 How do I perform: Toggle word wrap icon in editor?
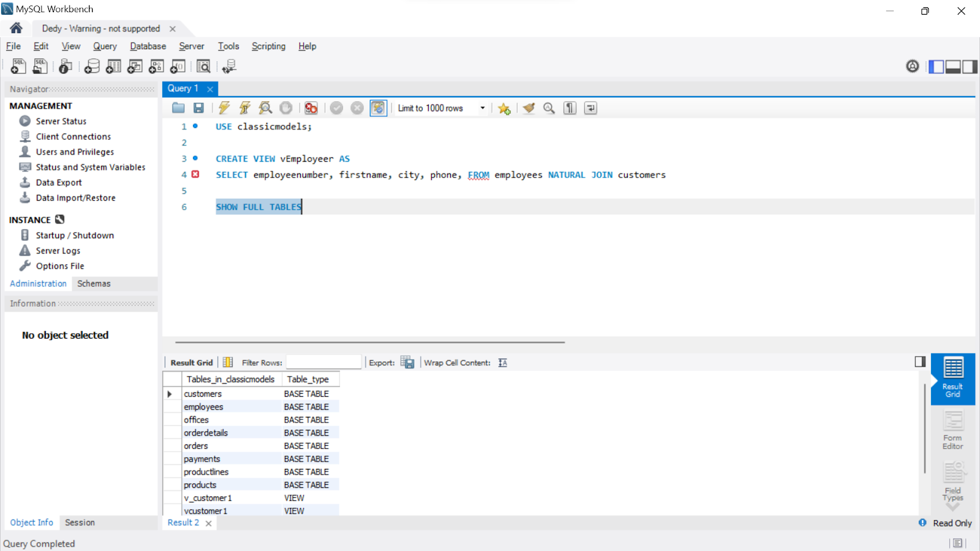pos(590,108)
